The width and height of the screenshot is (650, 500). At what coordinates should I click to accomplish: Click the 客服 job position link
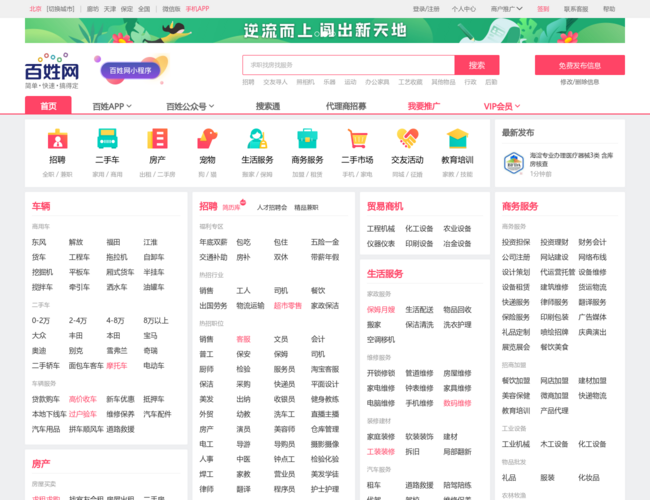[x=243, y=339]
